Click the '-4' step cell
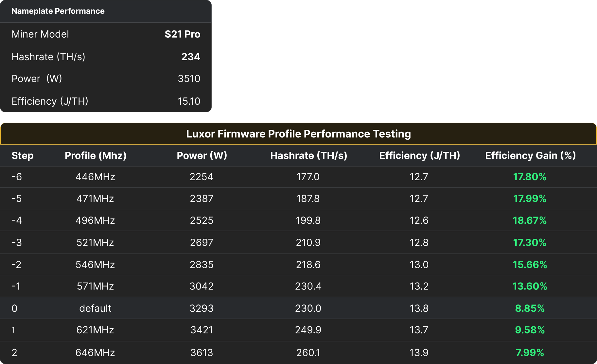Screen dimensions: 597x364 17,220
